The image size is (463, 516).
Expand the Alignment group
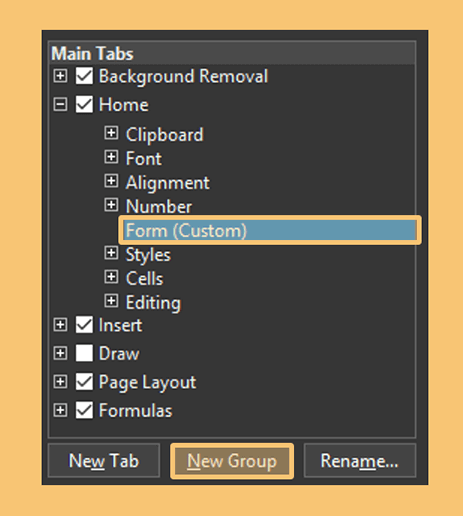111,181
